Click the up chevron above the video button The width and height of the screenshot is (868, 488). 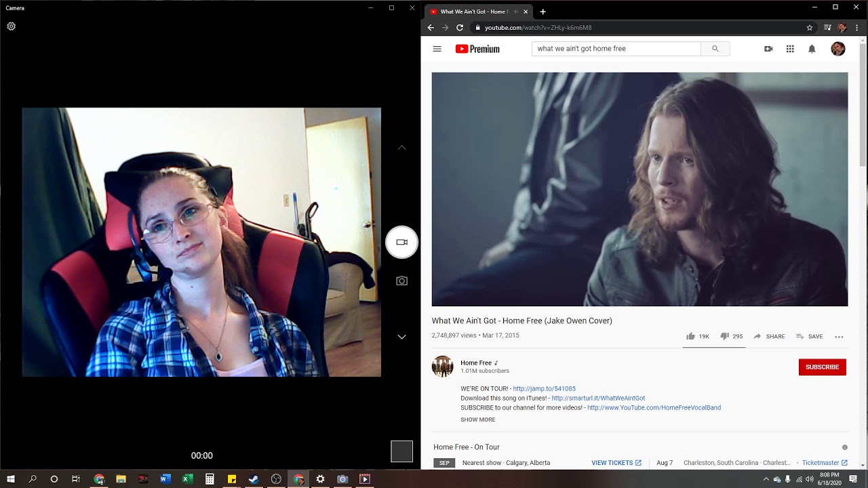tap(401, 147)
